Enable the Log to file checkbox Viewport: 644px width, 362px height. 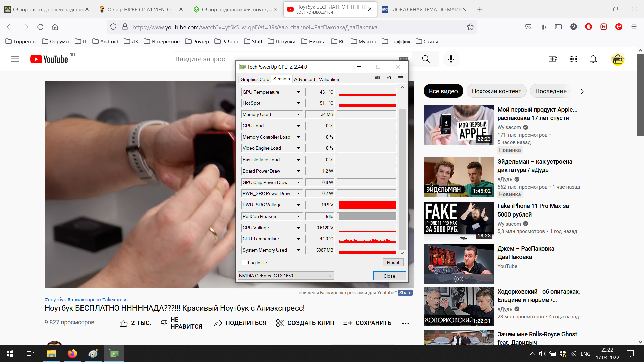(x=244, y=263)
